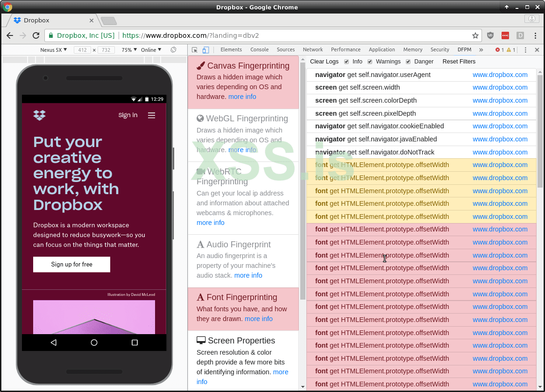Click the browser forward arrow
This screenshot has width=545, height=392.
coord(22,35)
